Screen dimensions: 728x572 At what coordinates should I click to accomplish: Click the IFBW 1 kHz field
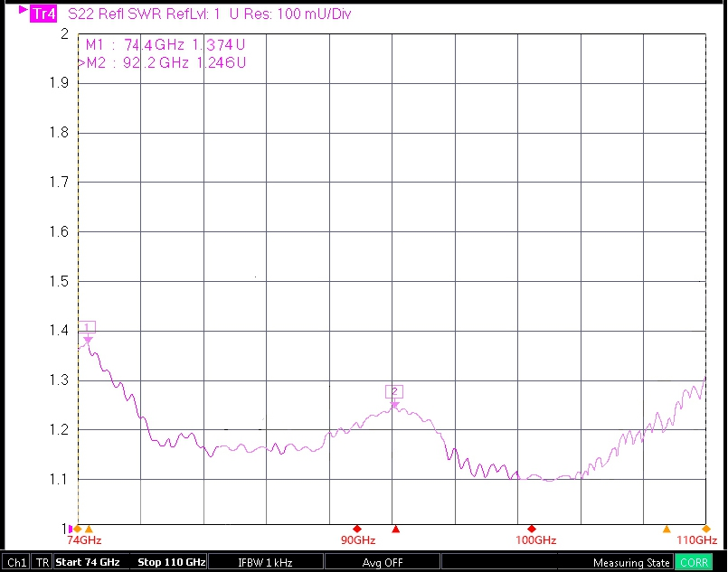click(x=265, y=562)
